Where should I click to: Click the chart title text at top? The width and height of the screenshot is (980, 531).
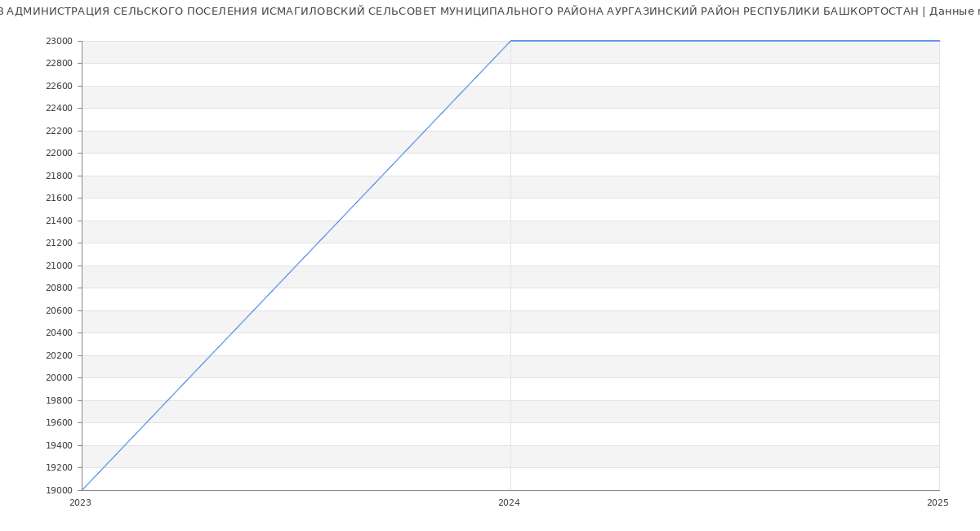point(490,11)
